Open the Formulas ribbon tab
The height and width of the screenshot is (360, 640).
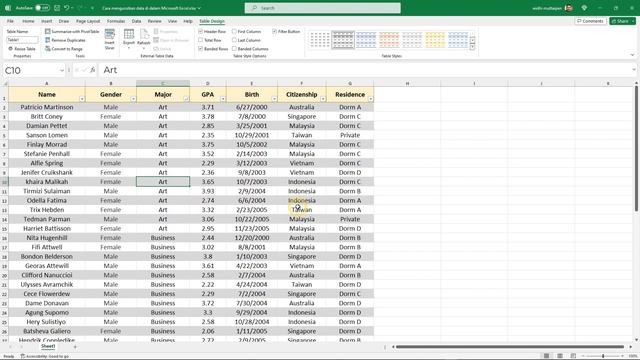click(x=116, y=21)
